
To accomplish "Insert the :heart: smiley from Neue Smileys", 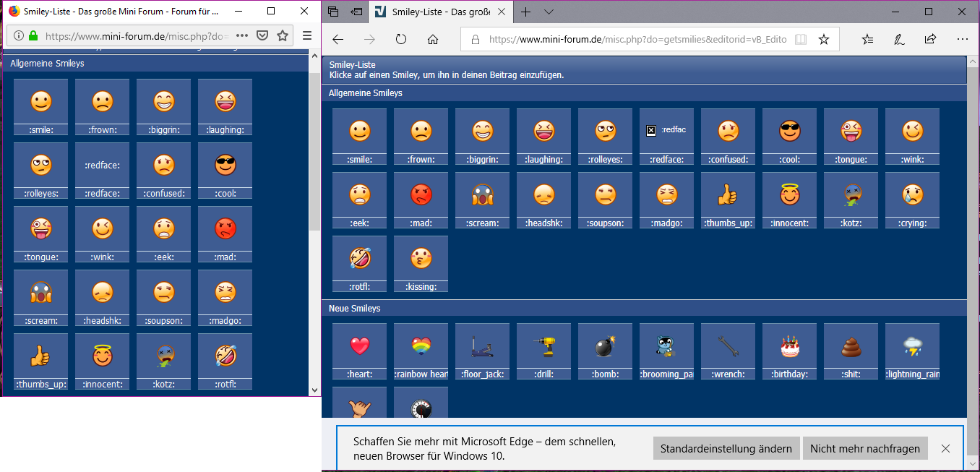I will [359, 346].
